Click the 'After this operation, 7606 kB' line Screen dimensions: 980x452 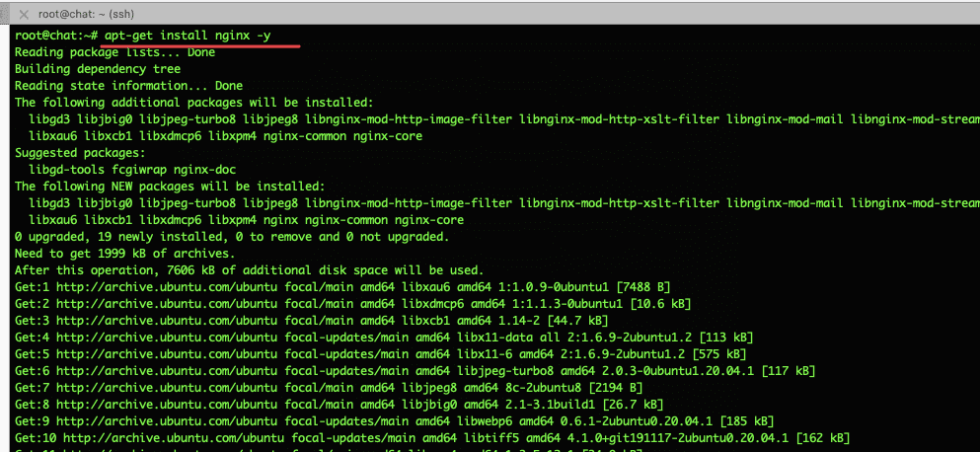(x=250, y=270)
